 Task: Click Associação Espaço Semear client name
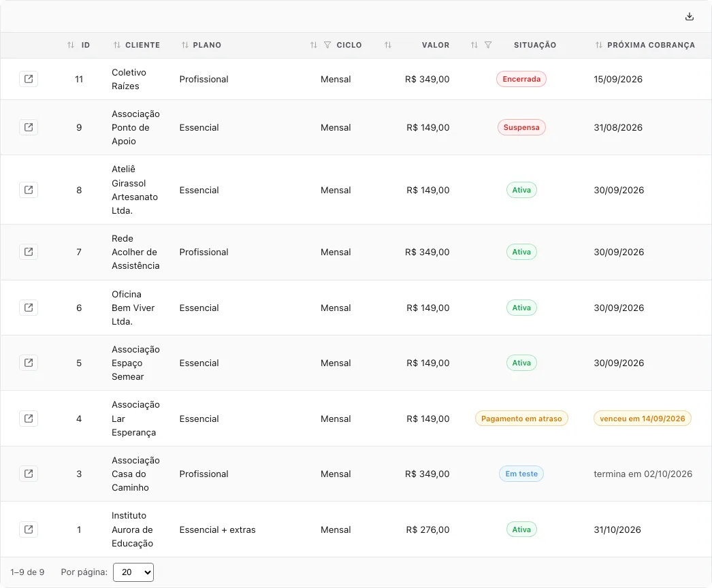(x=135, y=363)
